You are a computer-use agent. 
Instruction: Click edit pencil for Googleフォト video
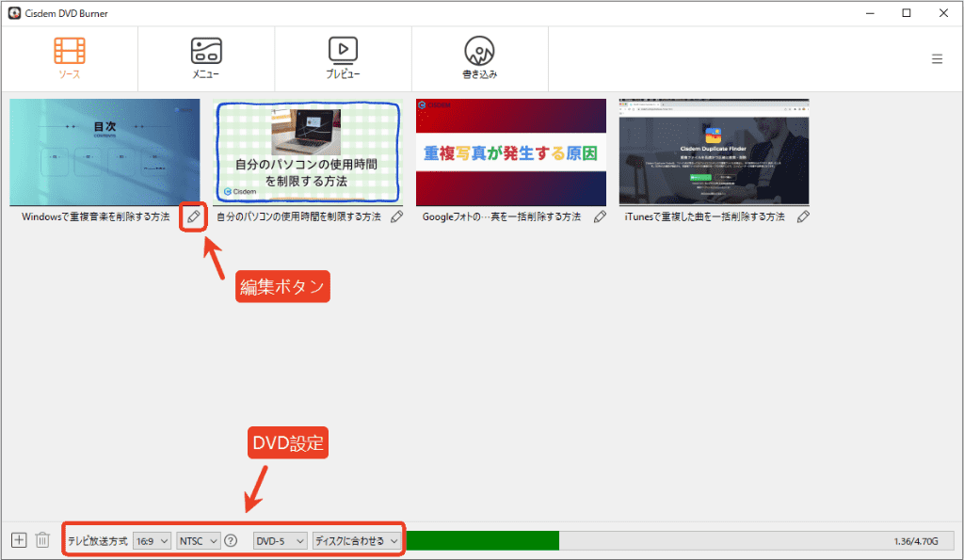pos(600,216)
